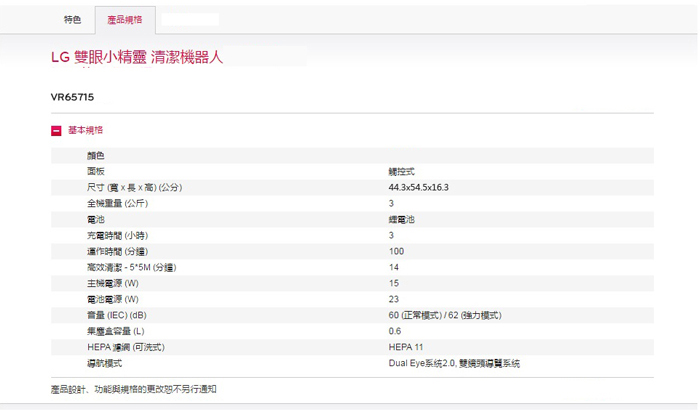700x418 pixels.
Task: Click the 44.3x54.5x16.3 dimension value
Action: pyautogui.click(x=418, y=188)
